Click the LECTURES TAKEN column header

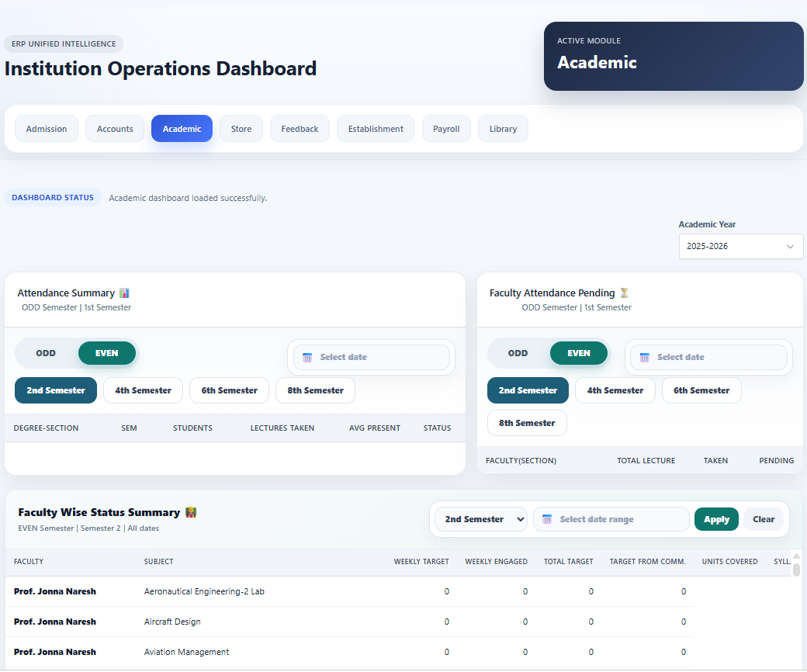(x=282, y=428)
